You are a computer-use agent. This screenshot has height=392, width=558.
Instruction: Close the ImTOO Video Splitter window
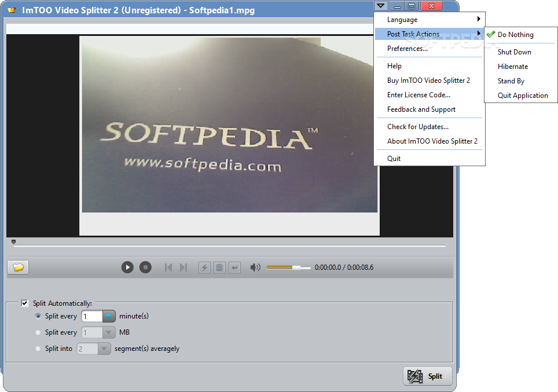tap(432, 6)
